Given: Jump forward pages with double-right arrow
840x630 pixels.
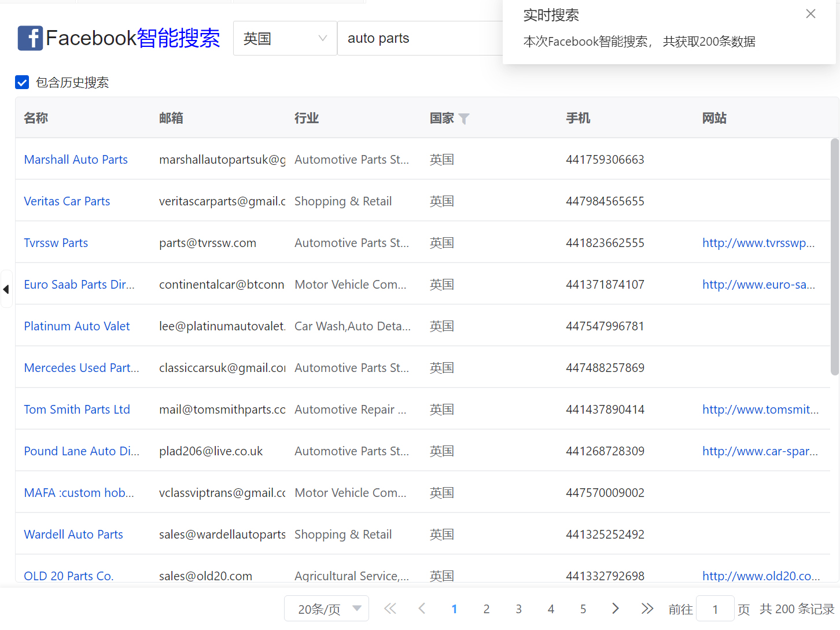Looking at the screenshot, I should point(647,609).
